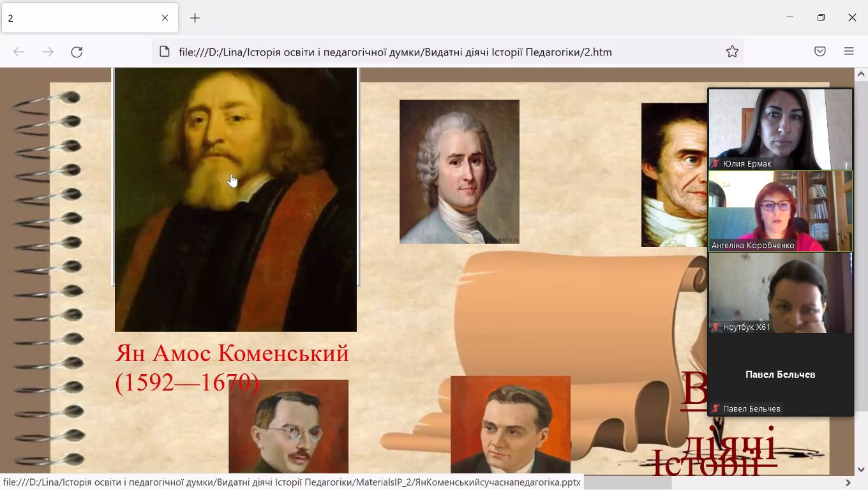
Task: Click the gray-wigged man portrait
Action: pos(459,171)
